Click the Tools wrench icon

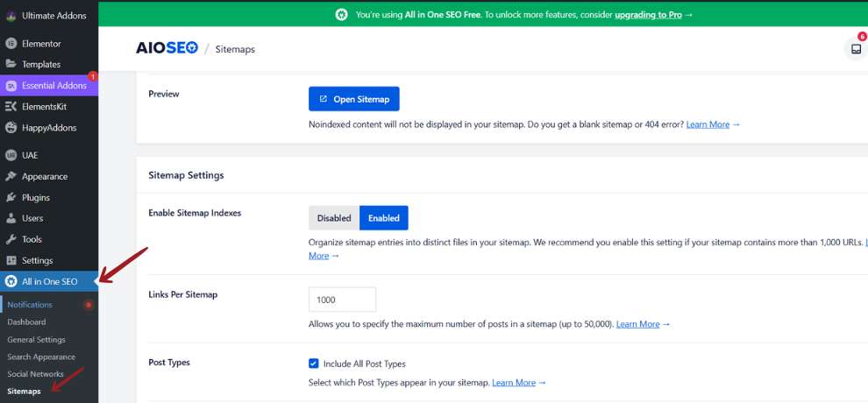pyautogui.click(x=11, y=239)
